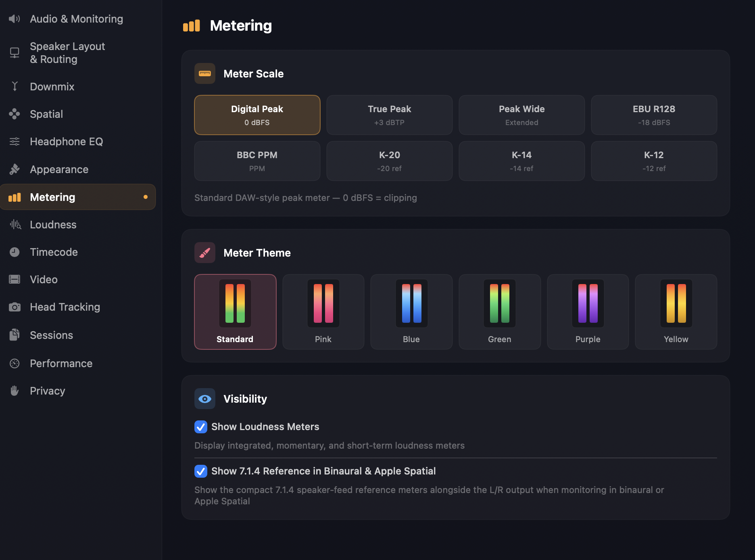Click the Timecode clock icon

15,252
